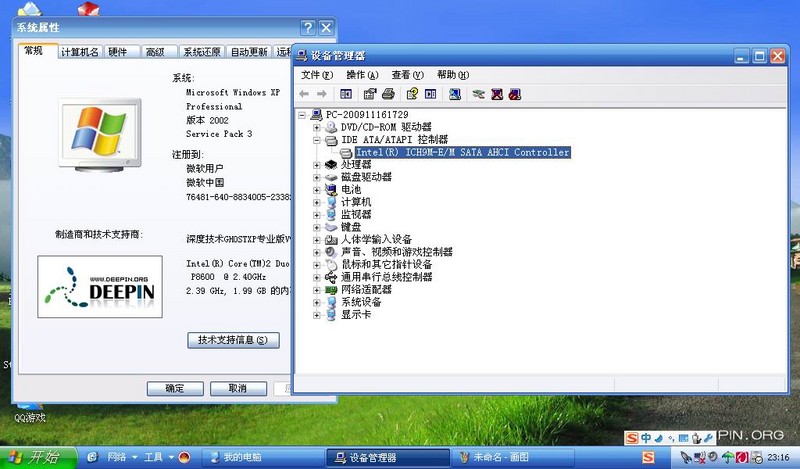Screen dimensions: 800x469
Task: Click the Sogou input bar S logo
Action: [632, 438]
